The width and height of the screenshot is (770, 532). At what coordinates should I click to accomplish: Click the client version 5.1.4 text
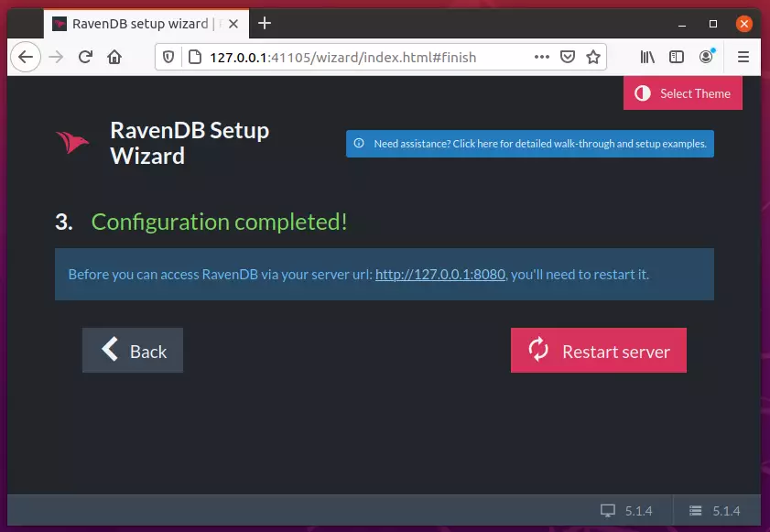pyautogui.click(x=638, y=511)
